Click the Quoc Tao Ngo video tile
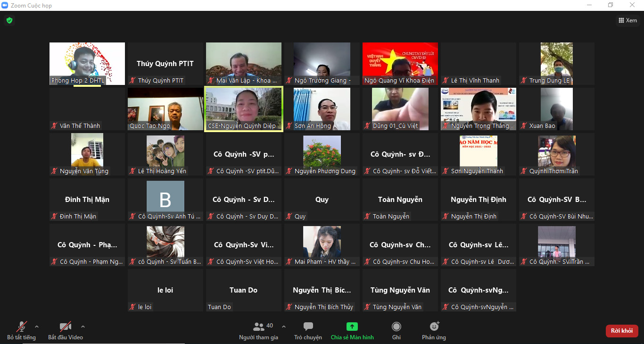The image size is (644, 344). (x=165, y=109)
